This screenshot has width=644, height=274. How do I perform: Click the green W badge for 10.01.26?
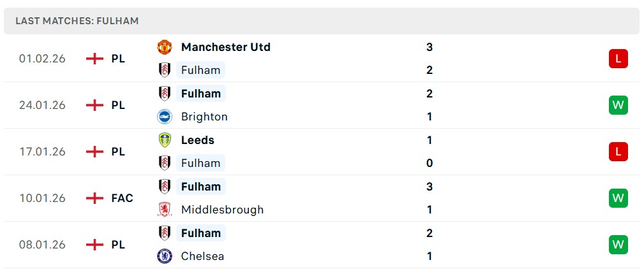(x=618, y=198)
